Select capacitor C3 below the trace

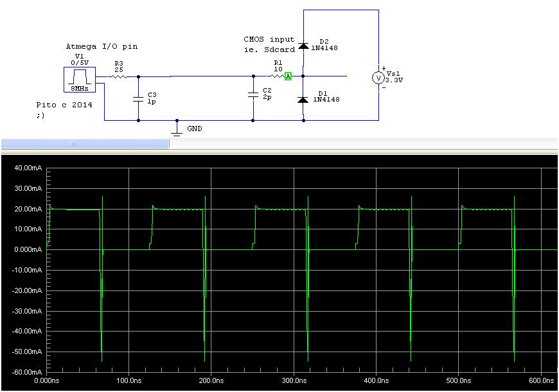click(137, 99)
